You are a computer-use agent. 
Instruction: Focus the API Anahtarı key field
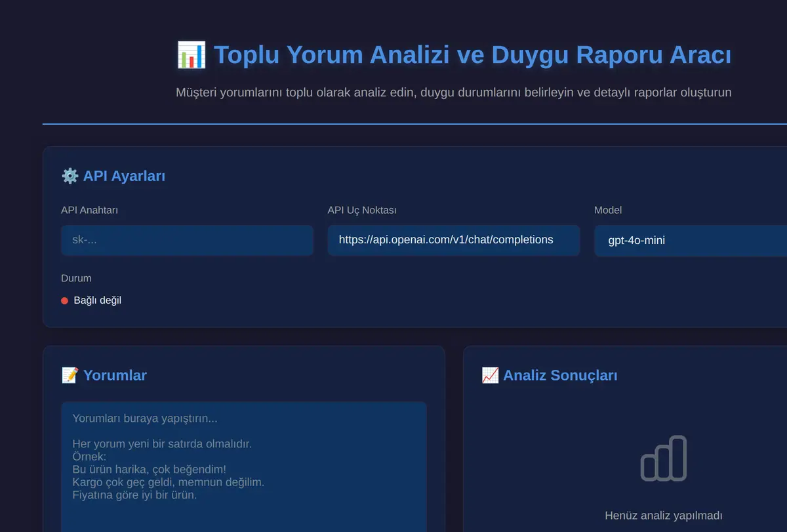click(x=188, y=240)
